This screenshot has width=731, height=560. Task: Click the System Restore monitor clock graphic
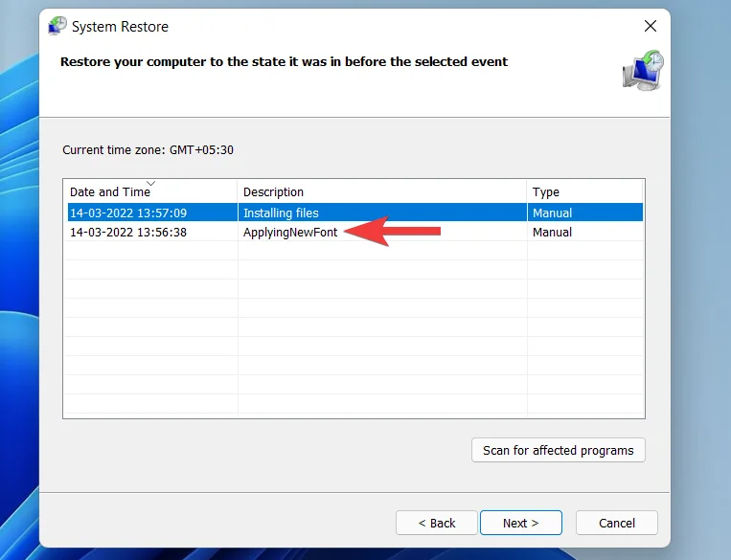(644, 71)
